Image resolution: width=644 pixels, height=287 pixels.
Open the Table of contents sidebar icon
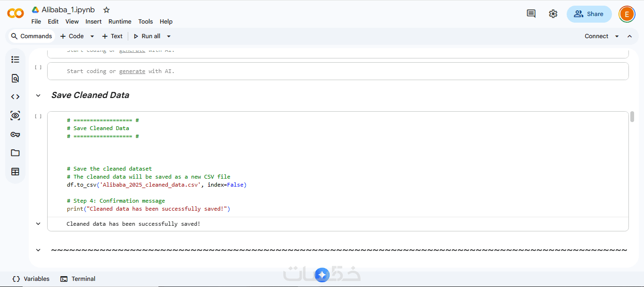15,59
